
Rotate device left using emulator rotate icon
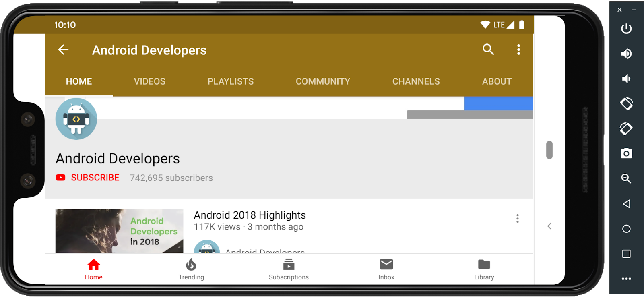626,103
